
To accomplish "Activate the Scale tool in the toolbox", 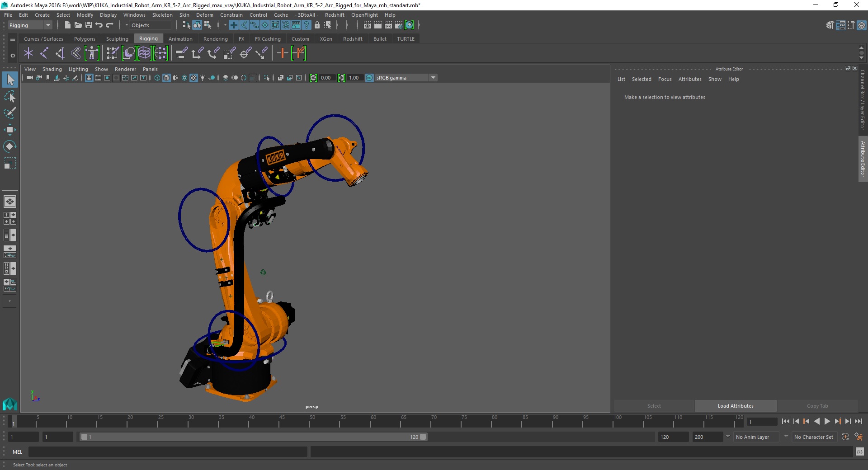I will pyautogui.click(x=10, y=163).
